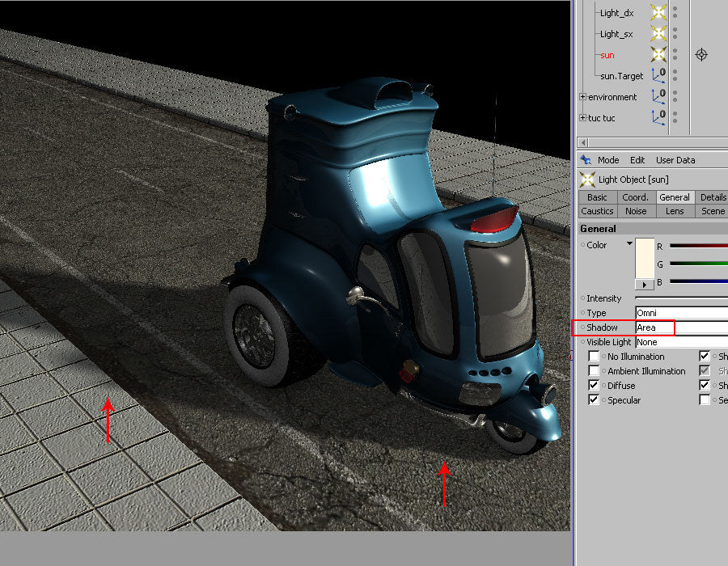Click the target tag icon beside sun
Image resolution: width=728 pixels, height=566 pixels.
(700, 55)
